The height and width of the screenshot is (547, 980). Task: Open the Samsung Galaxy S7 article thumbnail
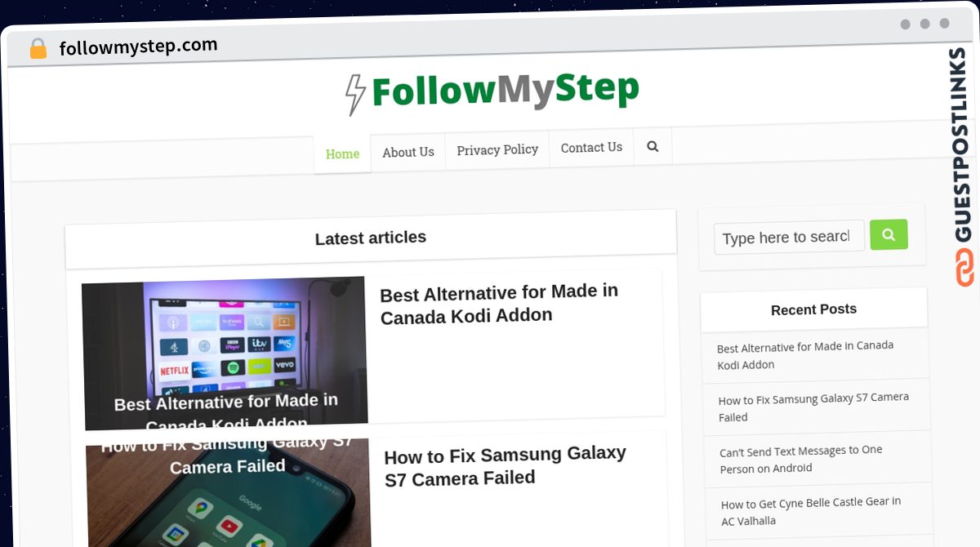(228, 493)
